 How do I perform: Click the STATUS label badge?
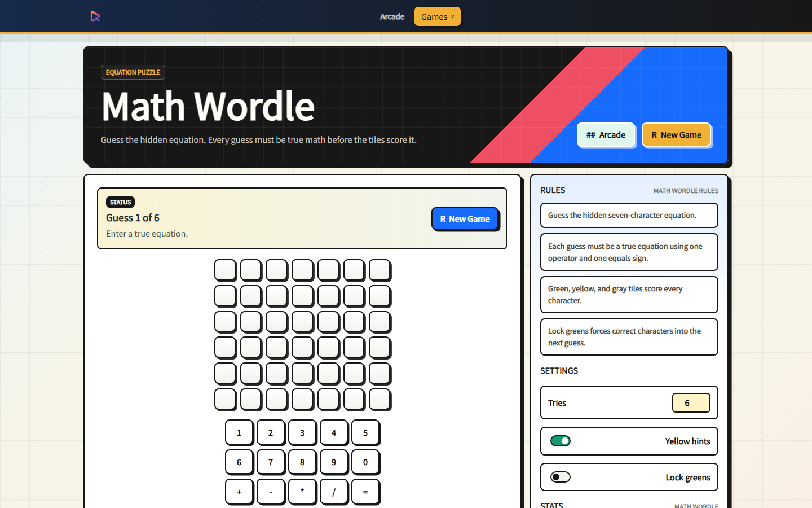(x=120, y=202)
